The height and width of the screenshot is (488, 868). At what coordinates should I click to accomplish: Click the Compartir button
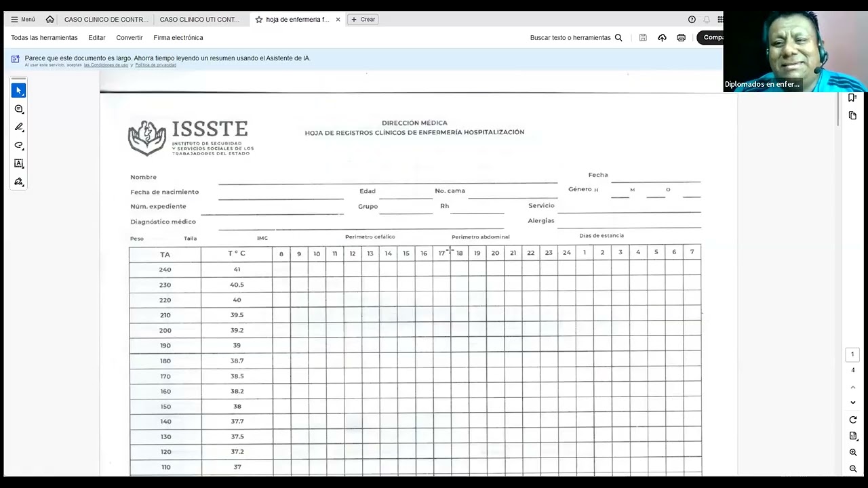tap(710, 38)
